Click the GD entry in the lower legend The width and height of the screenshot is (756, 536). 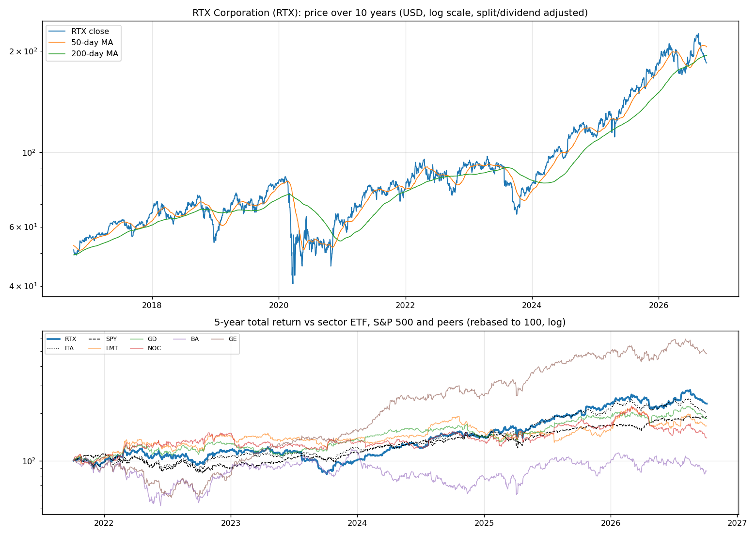pyautogui.click(x=144, y=339)
